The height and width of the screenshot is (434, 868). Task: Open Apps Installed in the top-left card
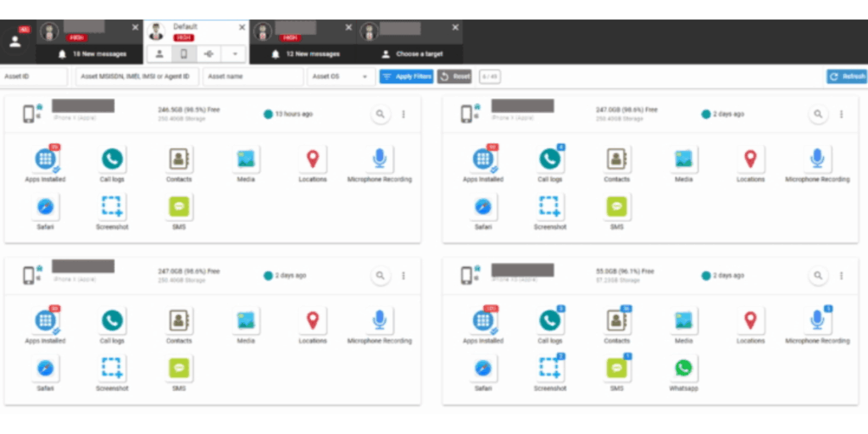click(46, 159)
